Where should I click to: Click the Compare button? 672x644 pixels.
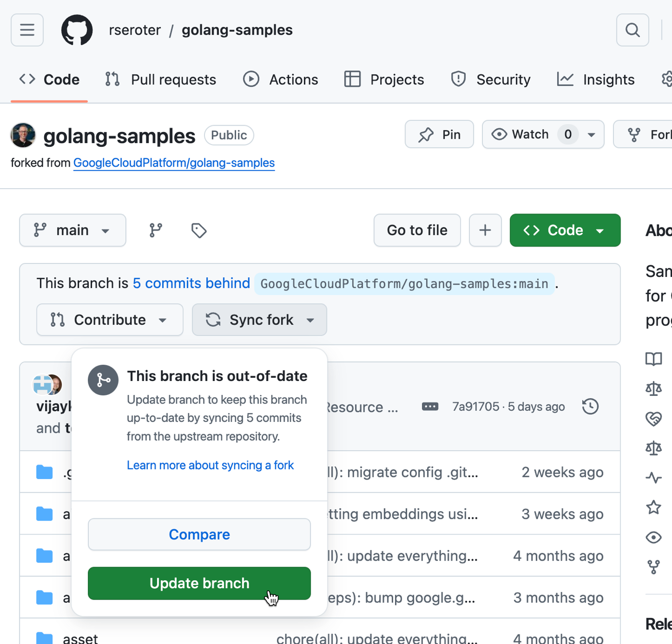(x=199, y=534)
